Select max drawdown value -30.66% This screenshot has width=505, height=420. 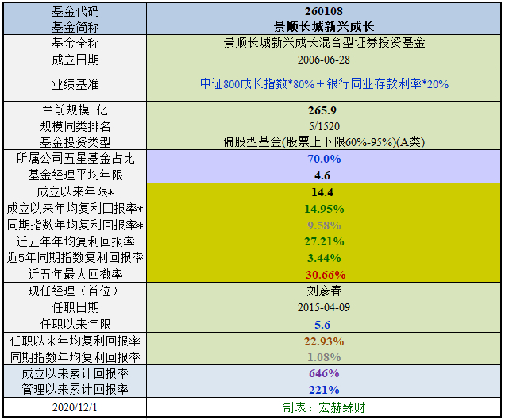click(324, 275)
